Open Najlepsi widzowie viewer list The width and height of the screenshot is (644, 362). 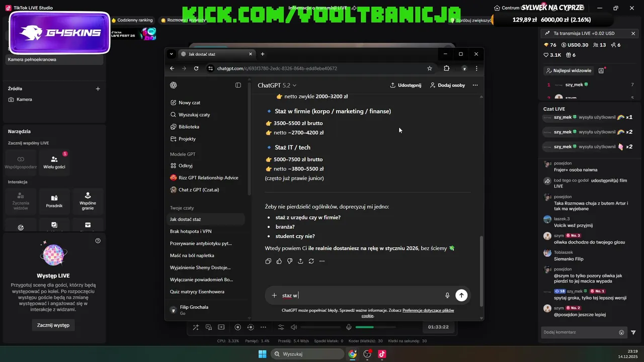click(569, 71)
